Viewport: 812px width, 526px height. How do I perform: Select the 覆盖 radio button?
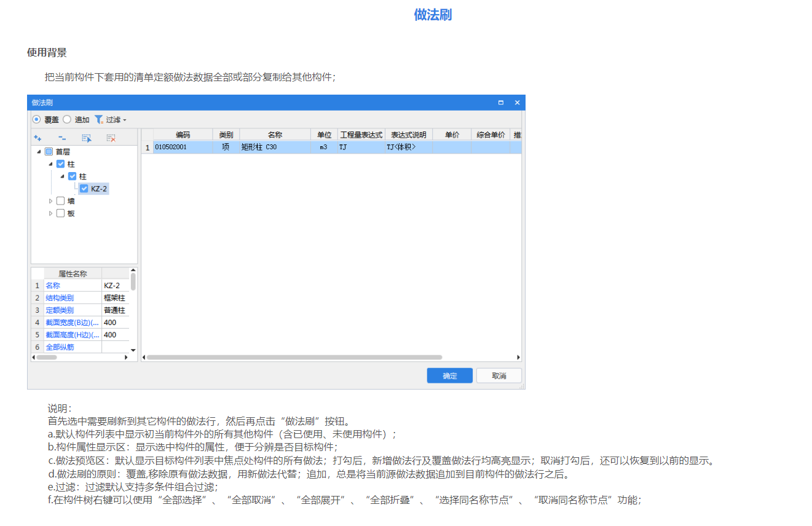point(36,119)
